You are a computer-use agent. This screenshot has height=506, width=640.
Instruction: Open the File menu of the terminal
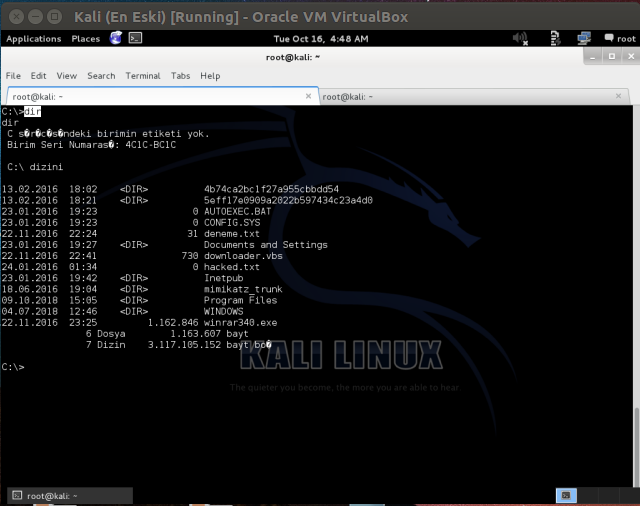click(x=13, y=76)
